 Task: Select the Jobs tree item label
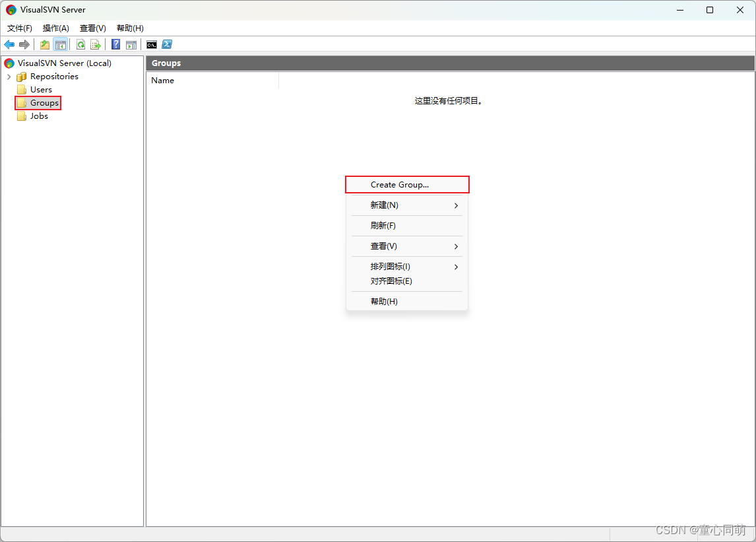coord(39,116)
